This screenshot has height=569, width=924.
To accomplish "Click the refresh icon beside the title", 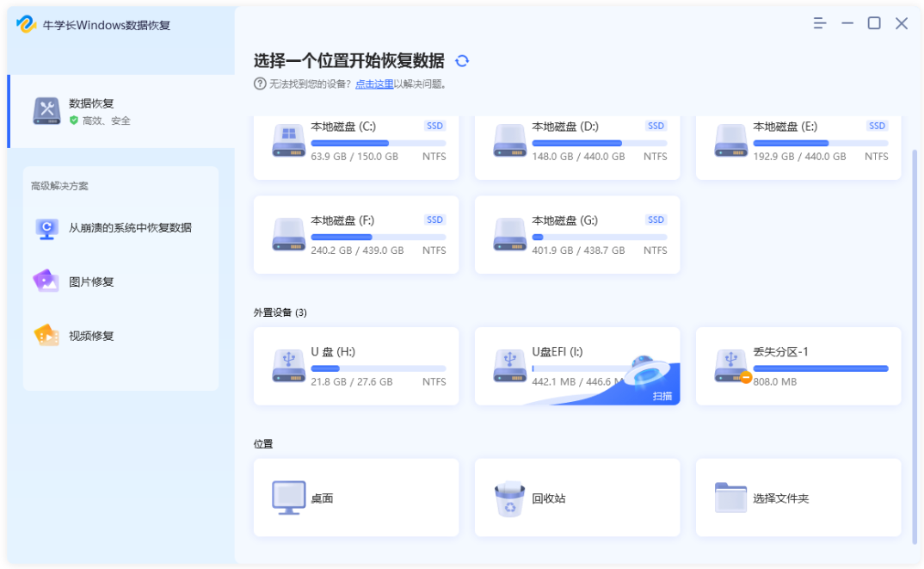I will tap(463, 60).
